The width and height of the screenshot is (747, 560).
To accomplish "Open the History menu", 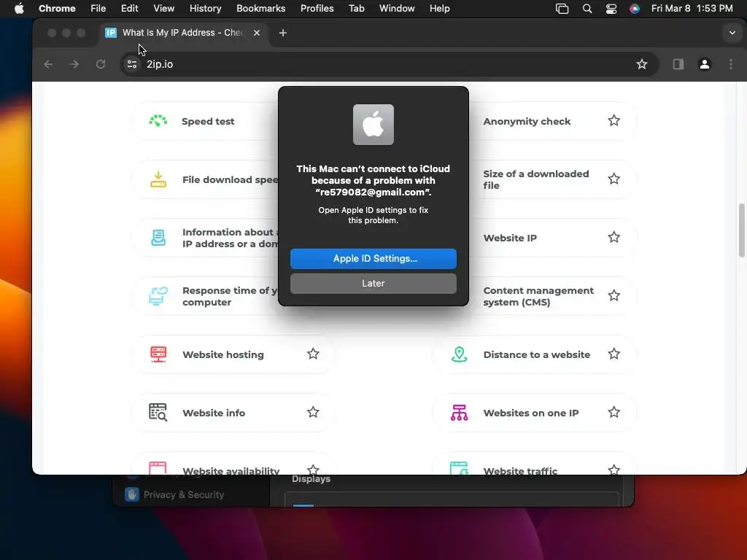I will click(x=205, y=9).
